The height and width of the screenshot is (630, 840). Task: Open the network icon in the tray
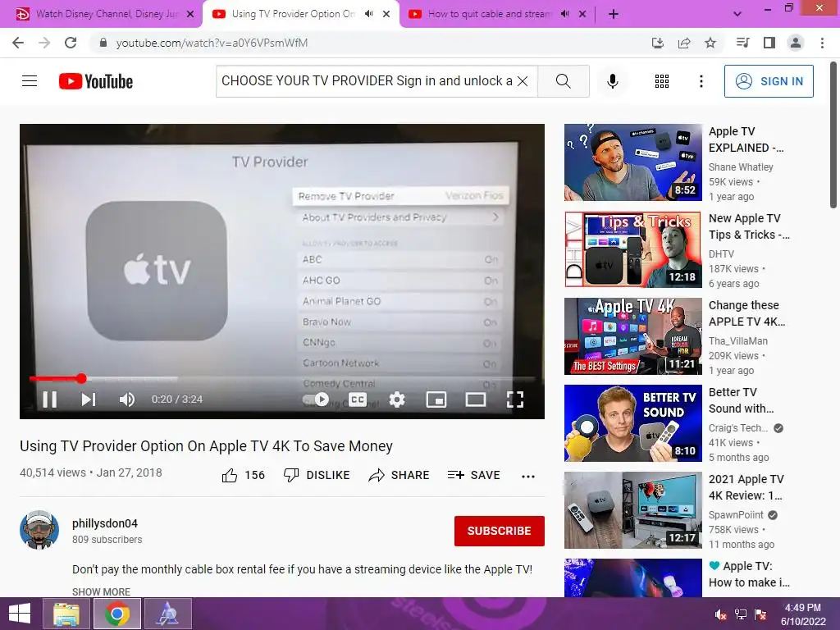[x=741, y=614]
